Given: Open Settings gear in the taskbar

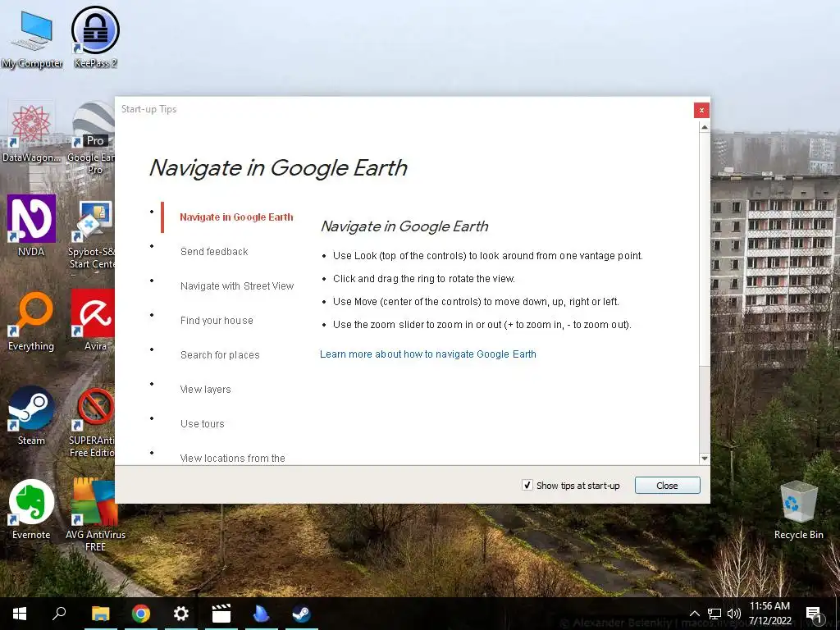Looking at the screenshot, I should [181, 614].
